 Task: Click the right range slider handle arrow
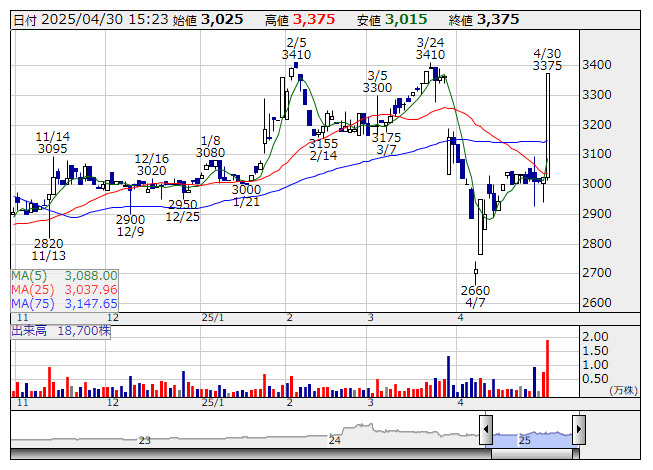pos(579,430)
